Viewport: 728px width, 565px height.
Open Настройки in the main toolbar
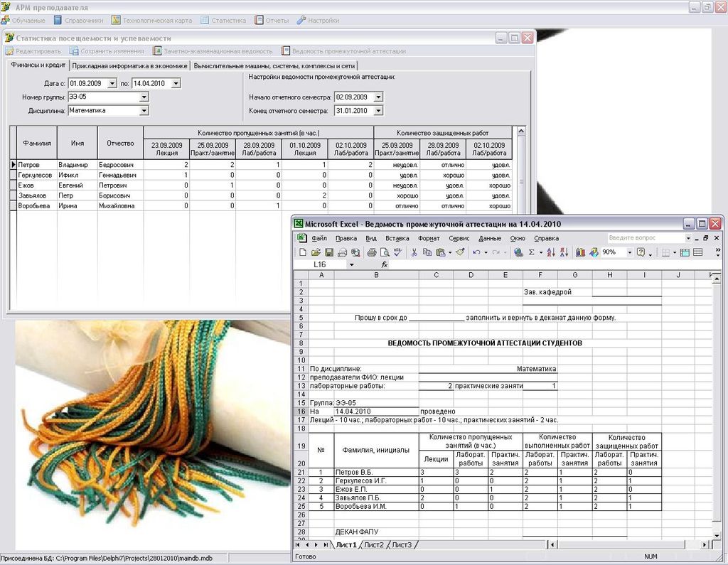(318, 21)
